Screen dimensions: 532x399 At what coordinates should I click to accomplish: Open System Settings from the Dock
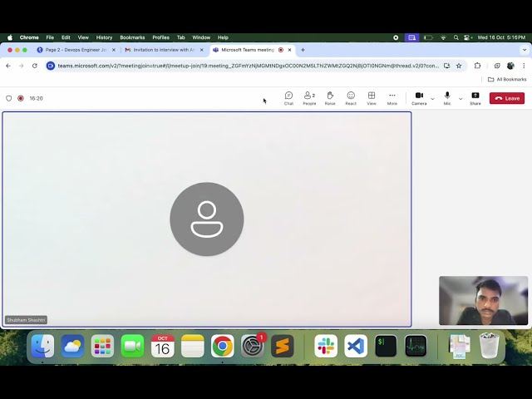pyautogui.click(x=253, y=346)
